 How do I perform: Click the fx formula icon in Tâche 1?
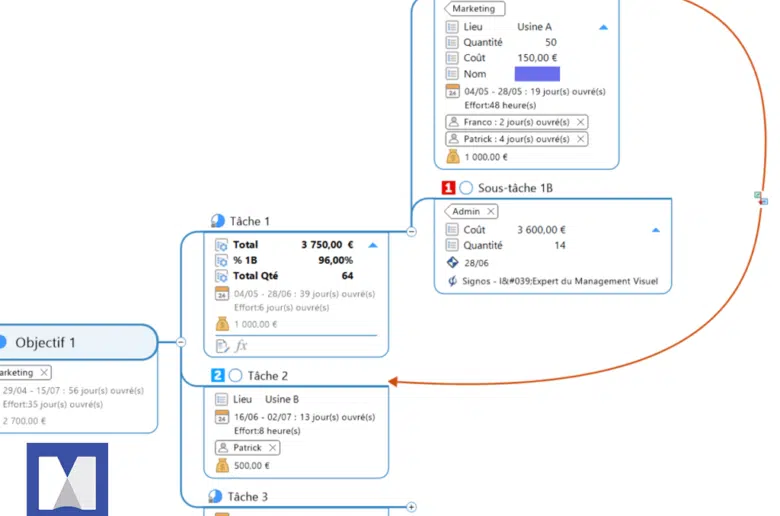[241, 346]
